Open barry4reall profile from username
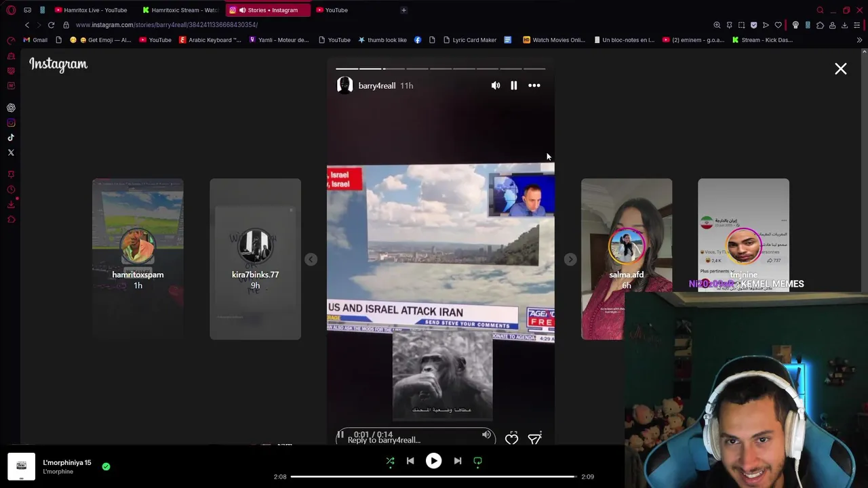The width and height of the screenshot is (868, 488). pos(376,86)
